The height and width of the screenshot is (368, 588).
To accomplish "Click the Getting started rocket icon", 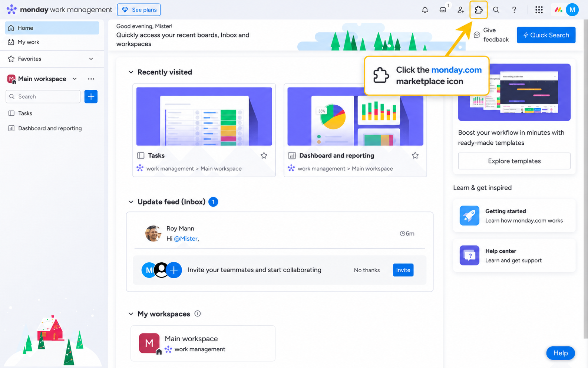I will click(x=469, y=216).
